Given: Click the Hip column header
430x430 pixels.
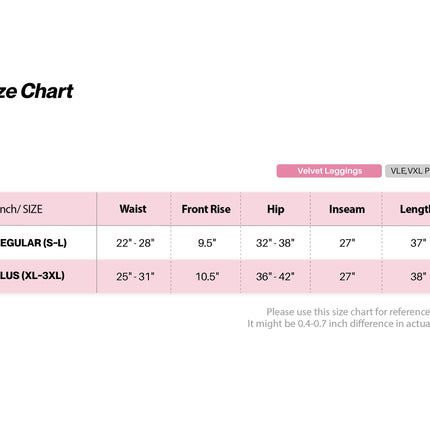Looking at the screenshot, I should coord(276,209).
